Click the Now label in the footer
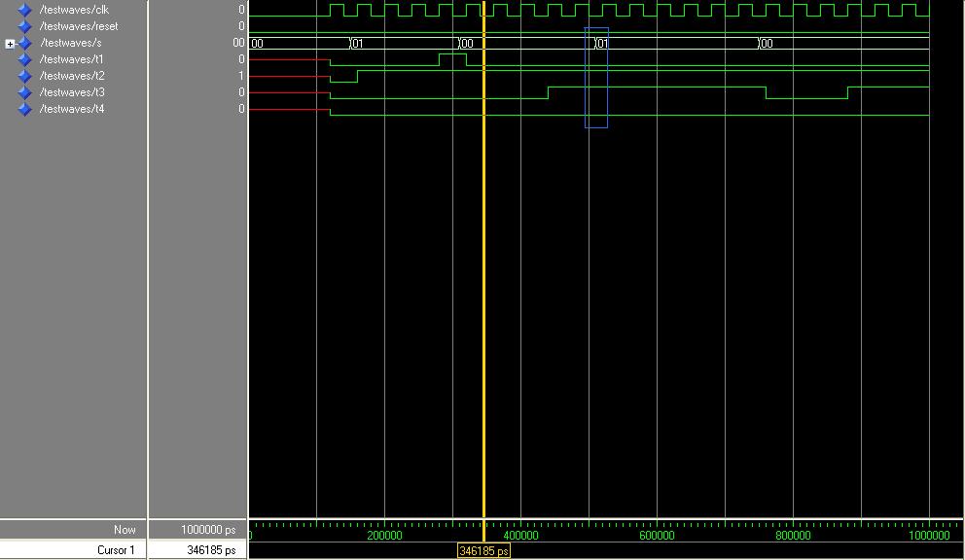This screenshot has width=965, height=560. coord(125,530)
